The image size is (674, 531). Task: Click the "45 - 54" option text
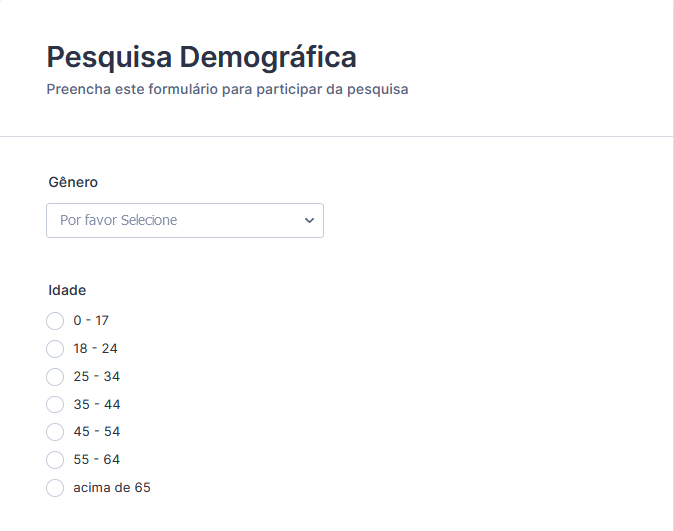pyautogui.click(x=96, y=432)
